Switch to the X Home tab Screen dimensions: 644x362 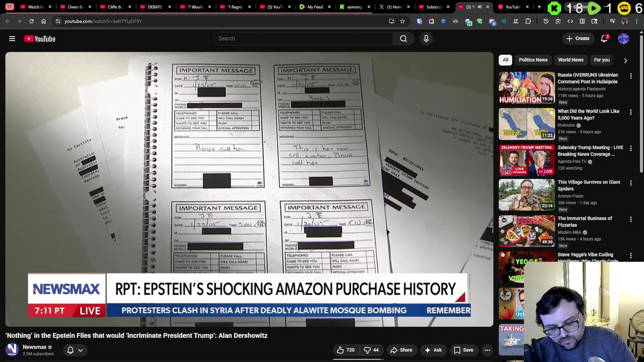tap(394, 7)
